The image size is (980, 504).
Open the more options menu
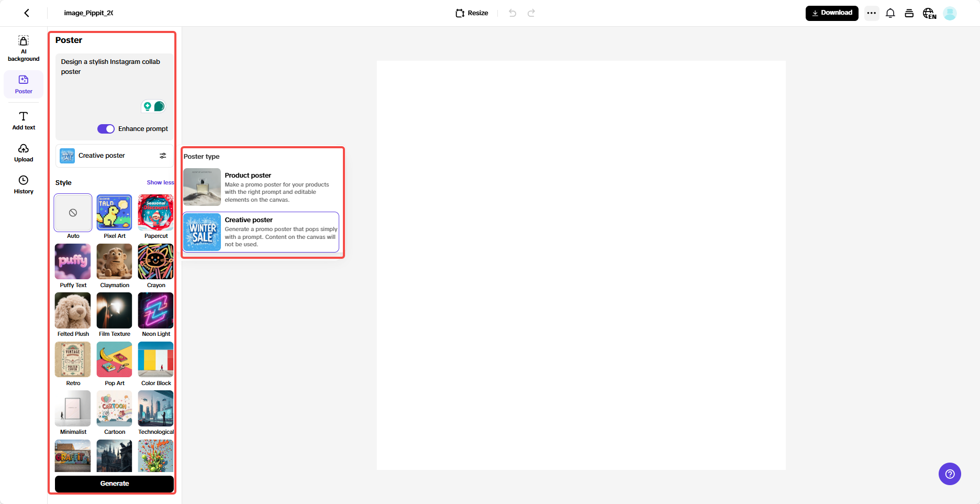click(872, 13)
